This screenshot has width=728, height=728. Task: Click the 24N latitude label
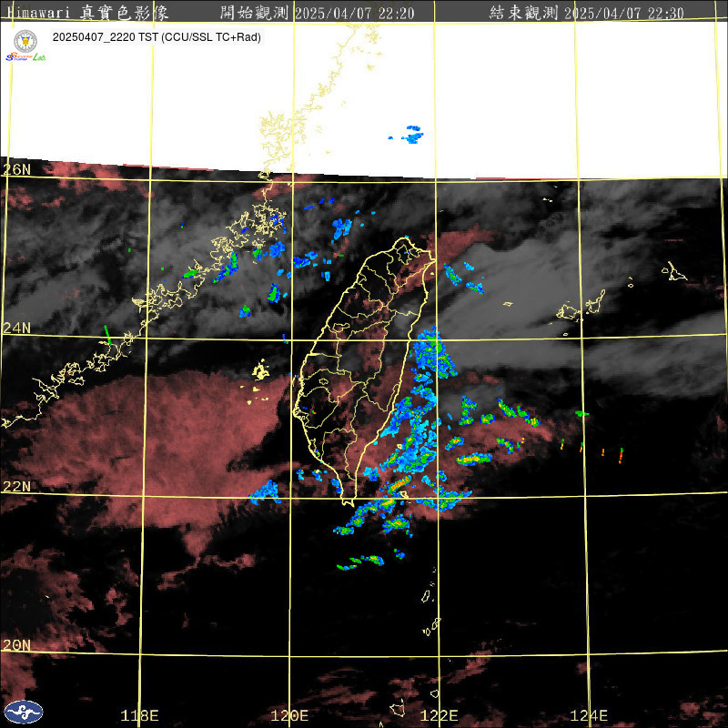pyautogui.click(x=17, y=328)
